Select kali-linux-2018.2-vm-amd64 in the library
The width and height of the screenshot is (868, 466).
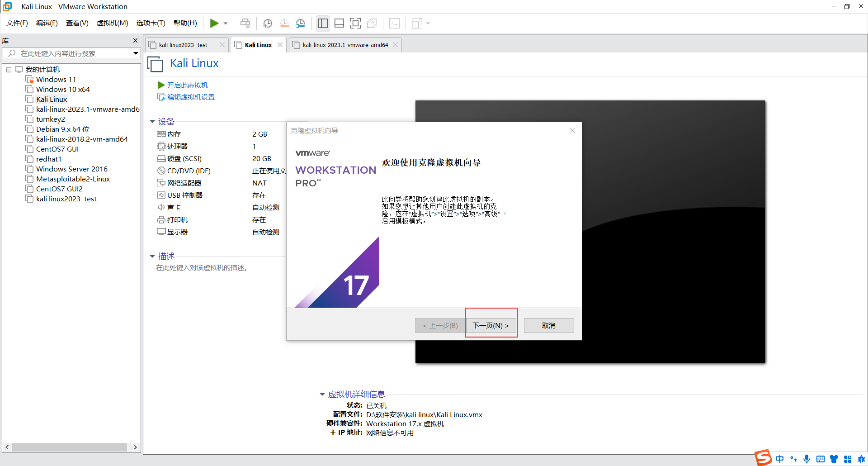[x=82, y=139]
